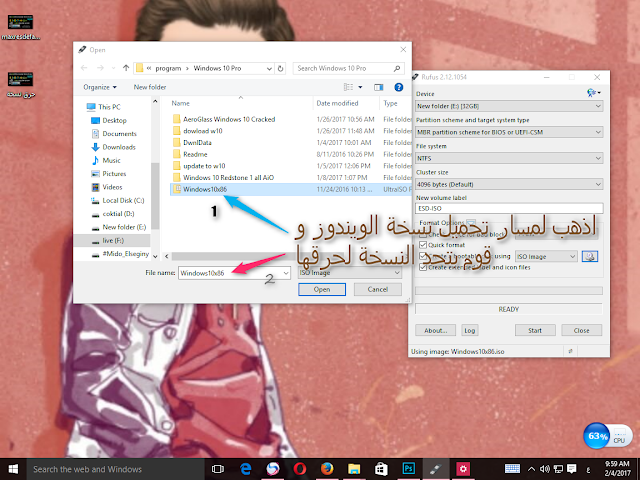The image size is (640, 480).
Task: Click the search magnifier icon in Open dialog
Action: [396, 69]
